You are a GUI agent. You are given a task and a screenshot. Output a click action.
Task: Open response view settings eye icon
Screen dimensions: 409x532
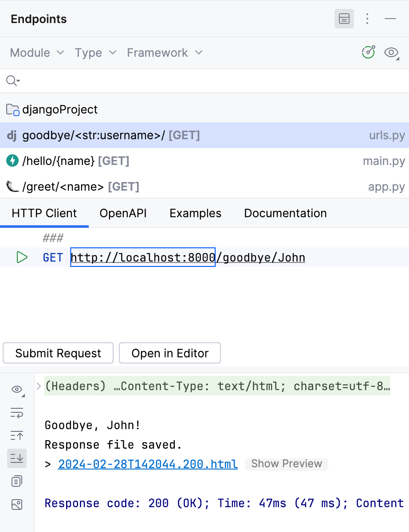[17, 390]
